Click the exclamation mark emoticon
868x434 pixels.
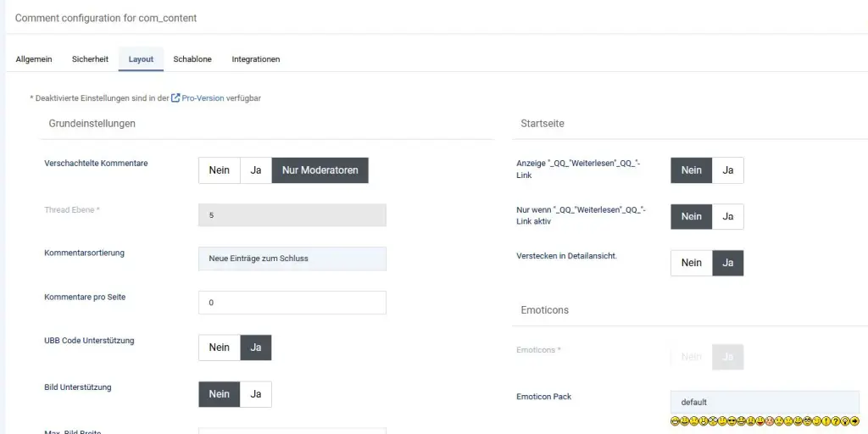pyautogui.click(x=826, y=421)
